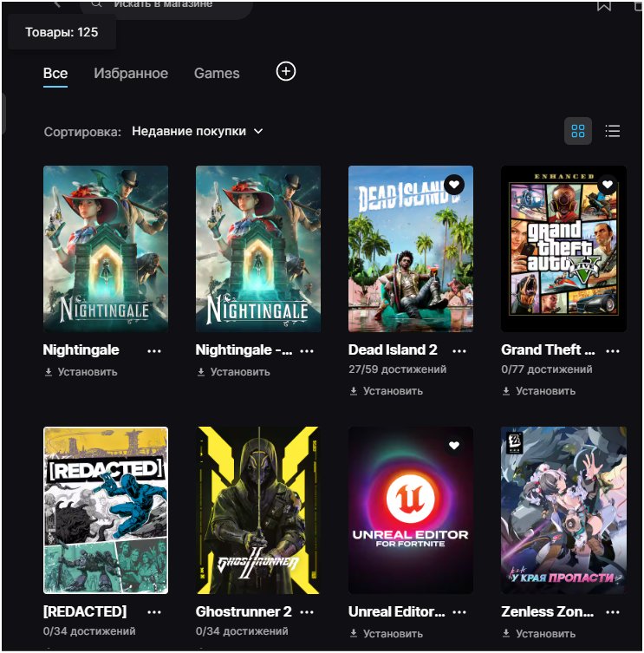Open the three-dot menu for Ghostrunner 2
The width and height of the screenshot is (644, 653).
(307, 612)
